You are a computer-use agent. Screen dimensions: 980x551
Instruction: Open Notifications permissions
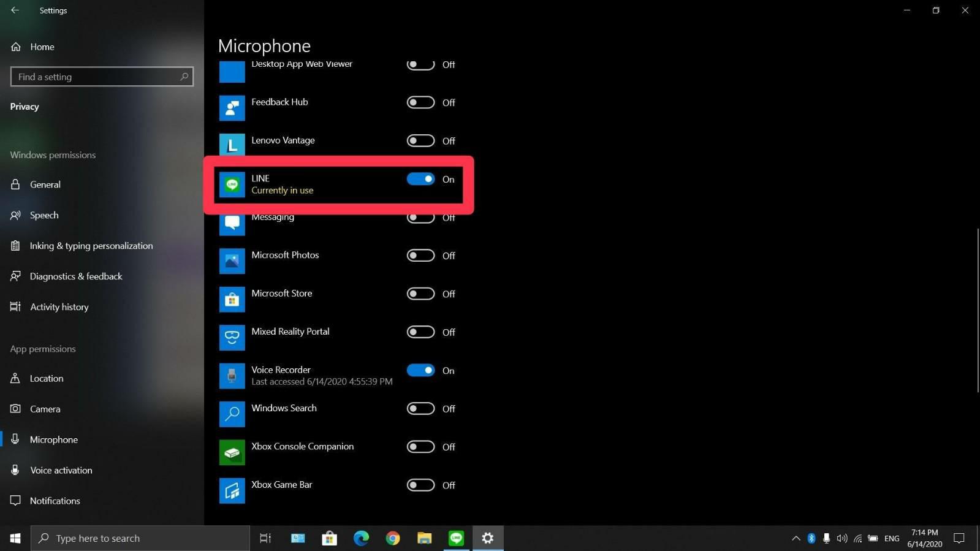coord(102,501)
